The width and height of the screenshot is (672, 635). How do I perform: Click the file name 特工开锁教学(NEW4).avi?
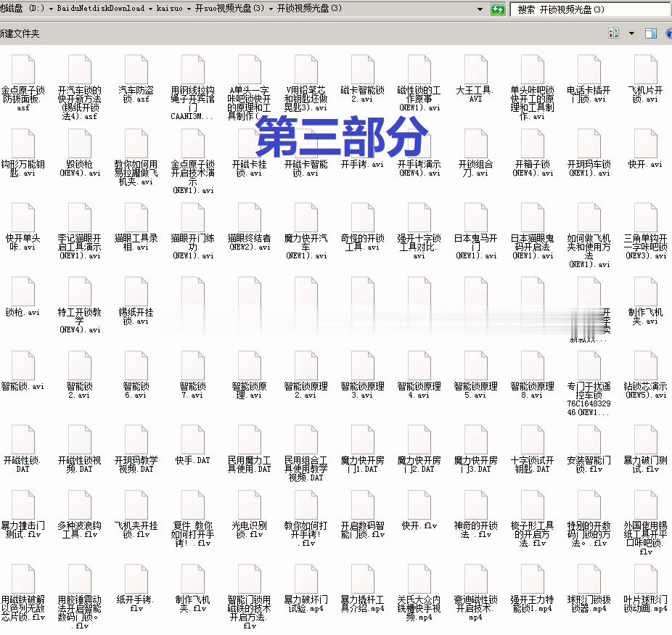click(80, 321)
